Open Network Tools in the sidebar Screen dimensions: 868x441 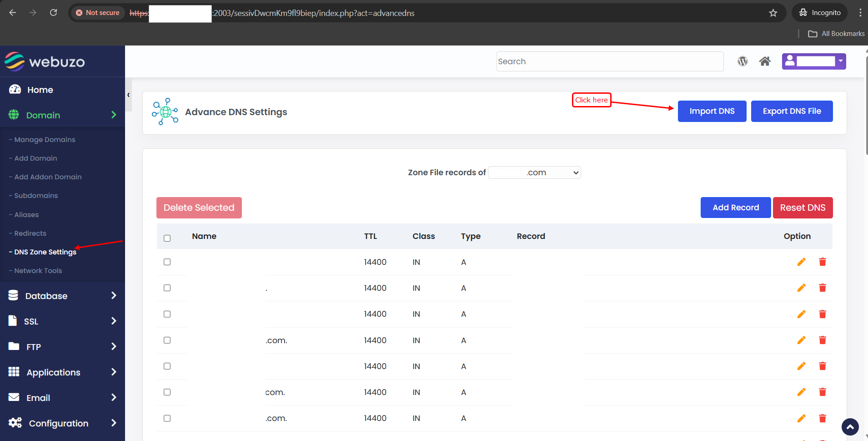tap(38, 271)
